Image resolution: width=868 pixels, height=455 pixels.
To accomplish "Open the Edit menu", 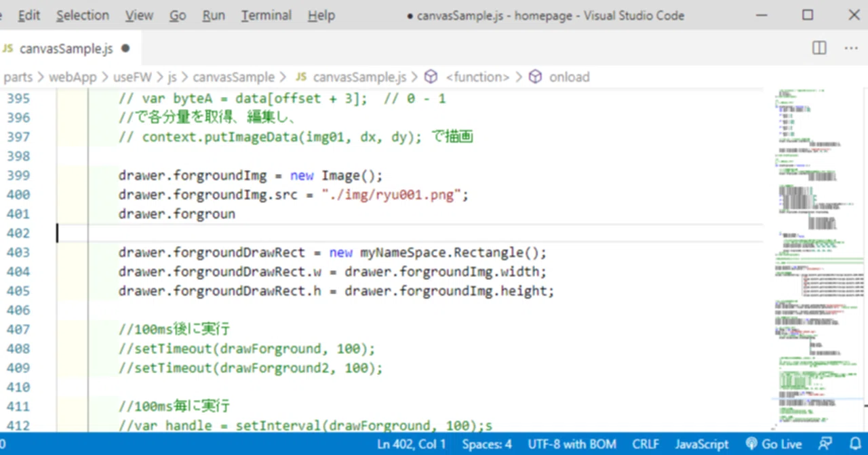I will click(29, 15).
